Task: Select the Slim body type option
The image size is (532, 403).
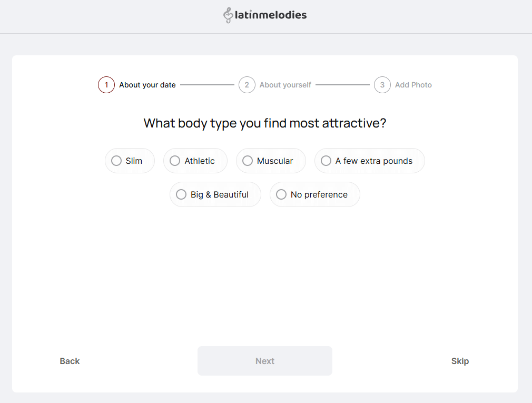Action: tap(130, 161)
